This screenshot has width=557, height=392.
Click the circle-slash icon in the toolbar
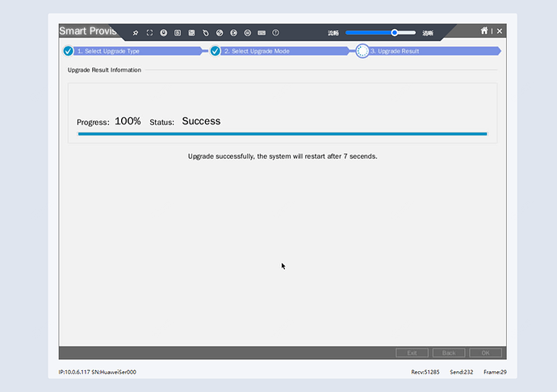220,33
